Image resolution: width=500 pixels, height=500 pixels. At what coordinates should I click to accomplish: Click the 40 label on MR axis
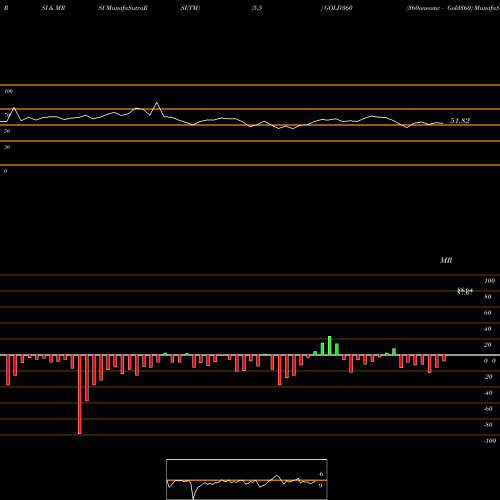(488, 329)
